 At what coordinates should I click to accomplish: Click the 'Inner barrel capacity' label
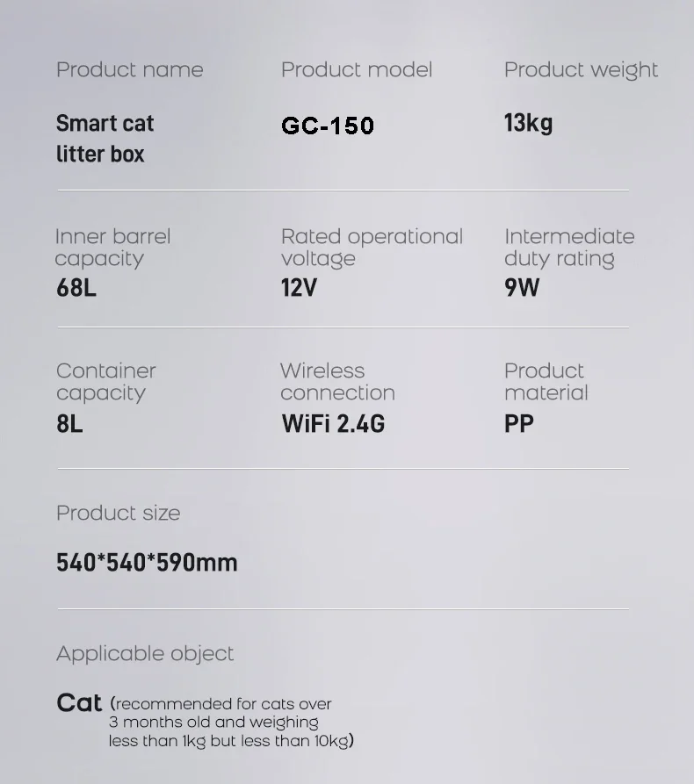[x=112, y=248]
